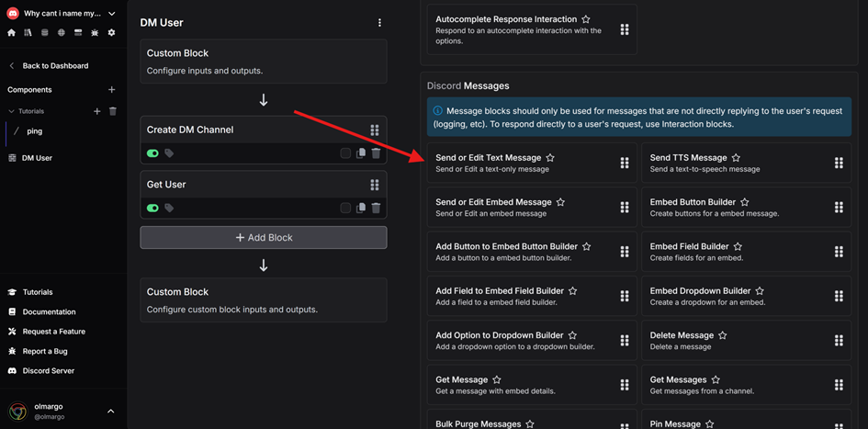The height and width of the screenshot is (429, 868).
Task: Add a new component with plus icon
Action: point(111,90)
